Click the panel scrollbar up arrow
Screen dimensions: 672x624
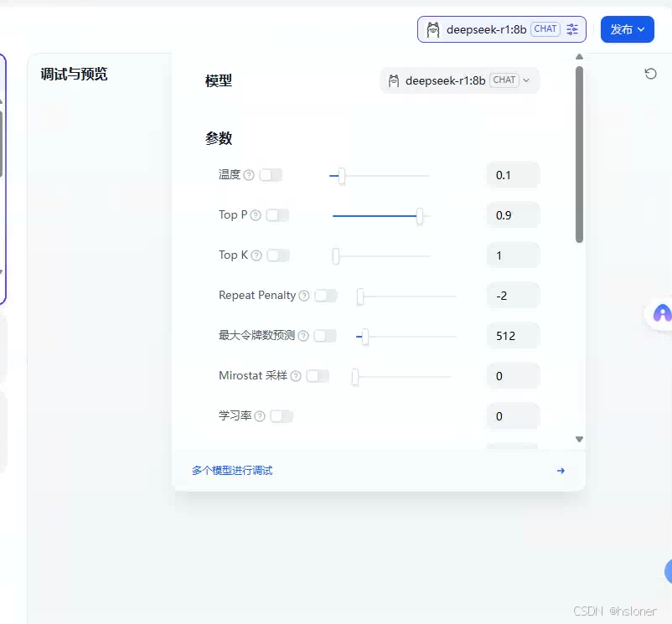(x=579, y=56)
